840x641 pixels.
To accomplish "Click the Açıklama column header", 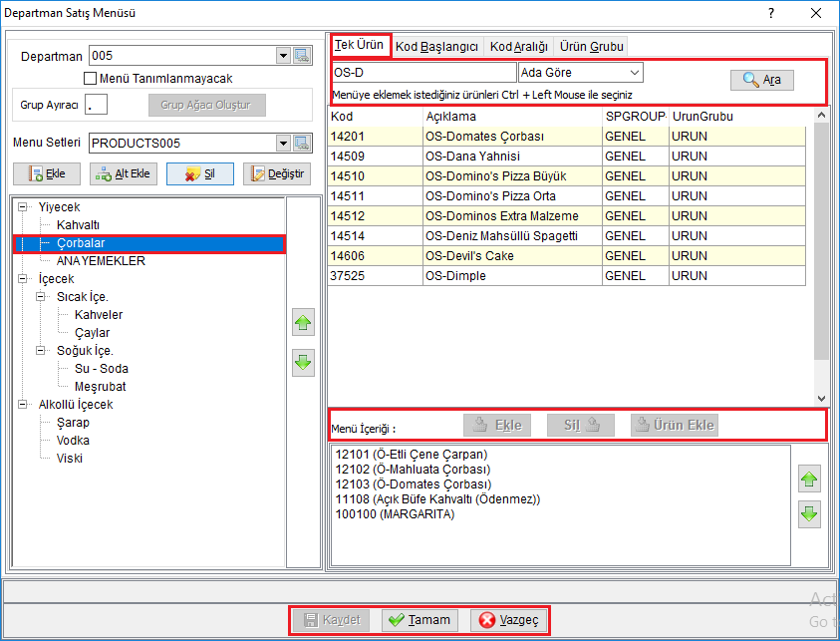I will [513, 117].
